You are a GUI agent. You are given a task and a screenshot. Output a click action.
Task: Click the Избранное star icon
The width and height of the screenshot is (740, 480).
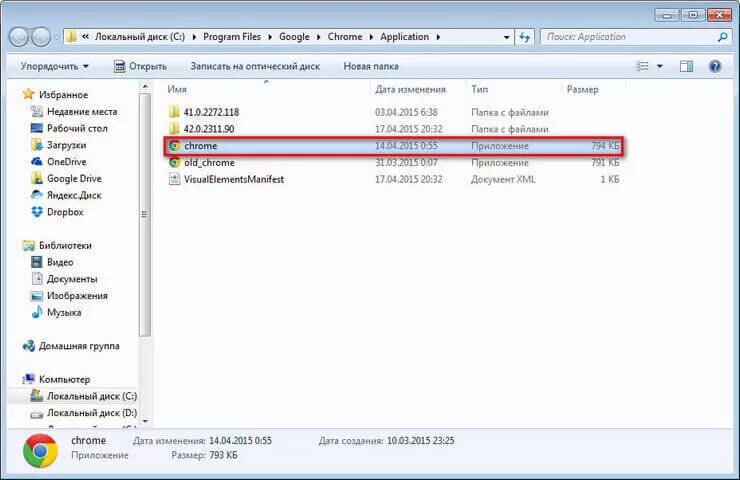coord(29,94)
